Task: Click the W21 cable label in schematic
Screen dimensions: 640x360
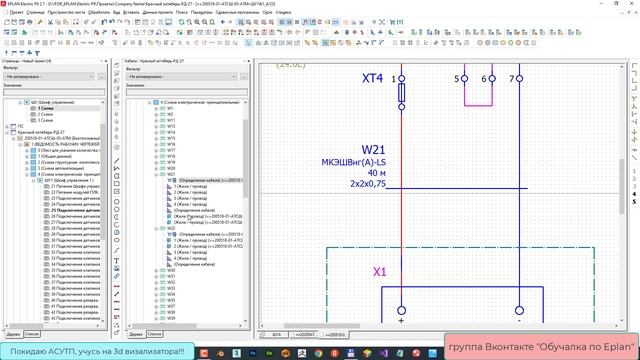Action: (373, 150)
